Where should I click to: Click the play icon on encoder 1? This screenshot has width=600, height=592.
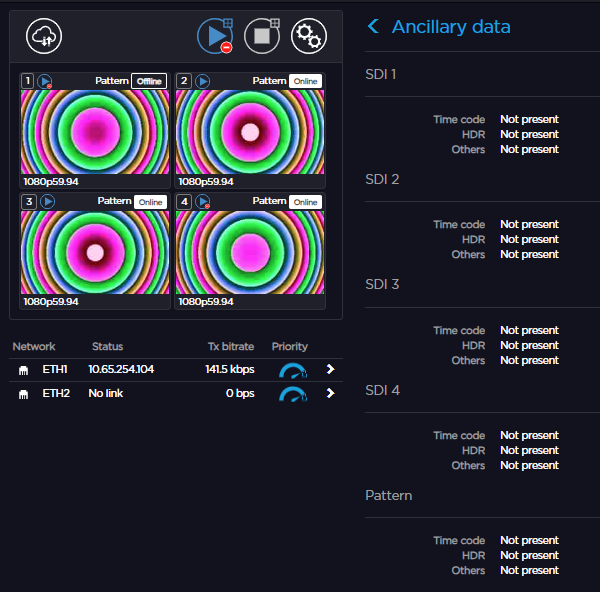(x=46, y=81)
